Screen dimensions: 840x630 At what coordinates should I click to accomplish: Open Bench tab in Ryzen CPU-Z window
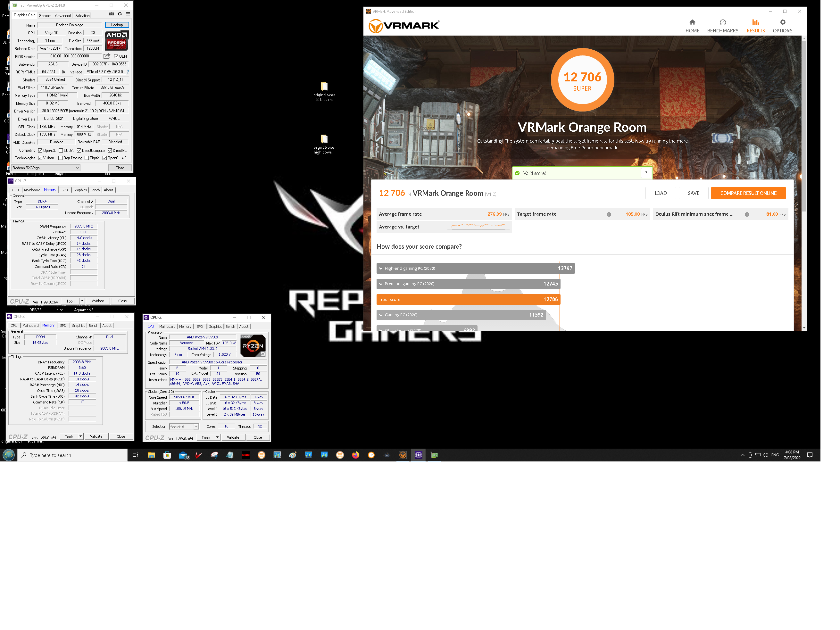[x=230, y=327]
